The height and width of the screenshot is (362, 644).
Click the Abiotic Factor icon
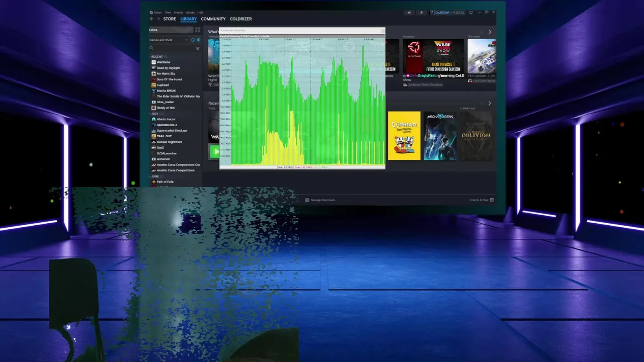(153, 119)
